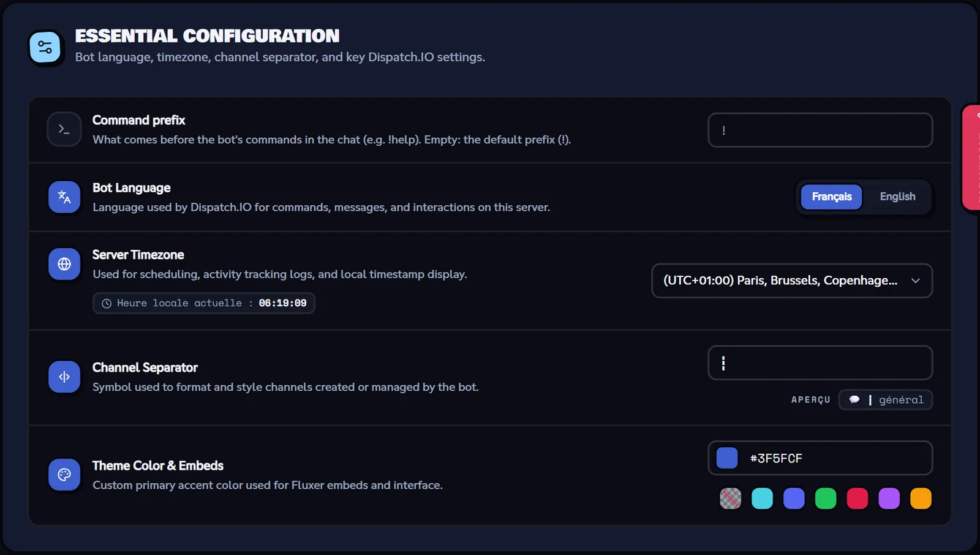Click the timezone dropdown chevron arrow

click(916, 281)
